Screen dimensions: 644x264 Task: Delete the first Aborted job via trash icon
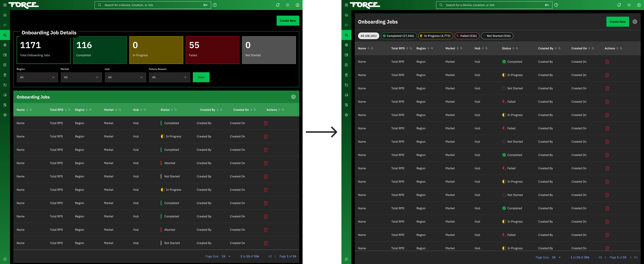(x=266, y=163)
